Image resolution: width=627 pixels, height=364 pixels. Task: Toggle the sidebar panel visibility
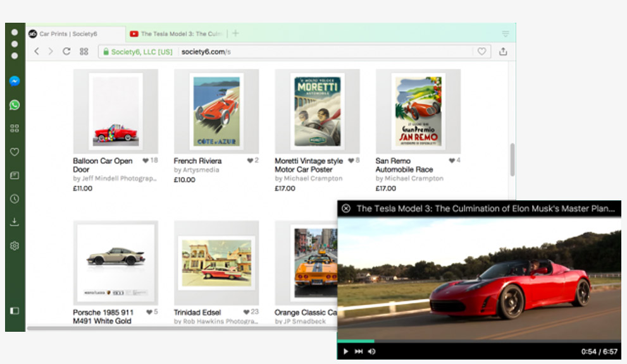point(14,310)
